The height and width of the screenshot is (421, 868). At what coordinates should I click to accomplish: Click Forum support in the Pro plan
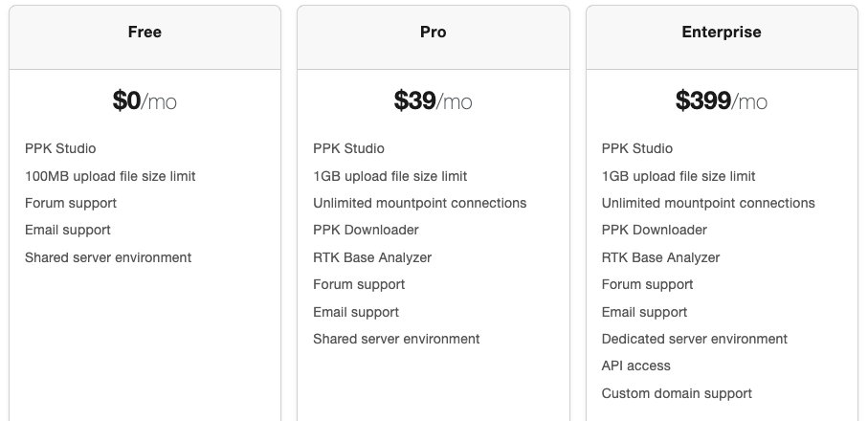tap(359, 284)
